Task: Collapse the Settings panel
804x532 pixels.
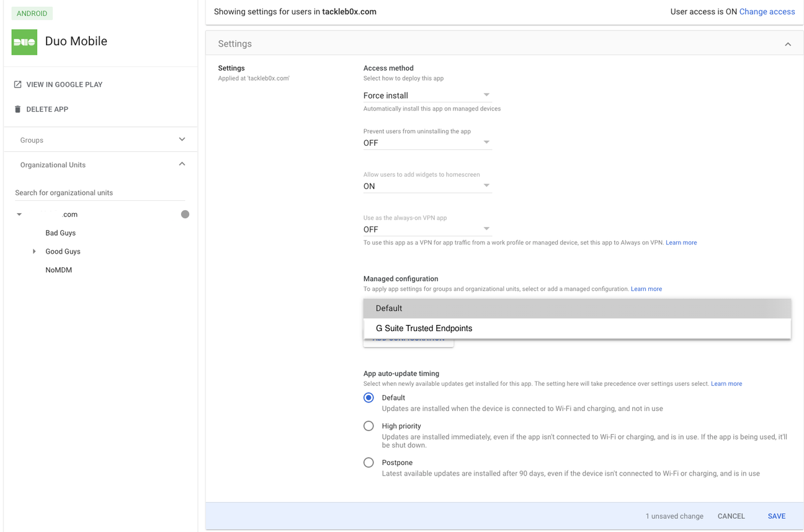Action: [x=788, y=43]
